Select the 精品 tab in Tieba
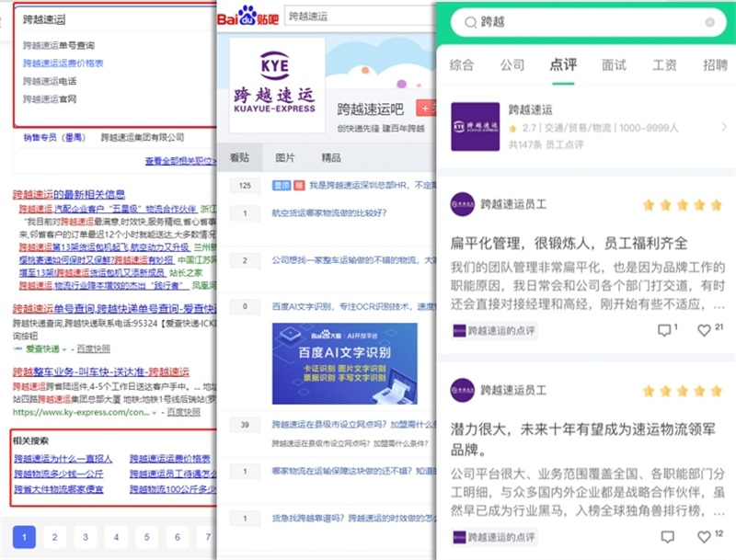This screenshot has height=560, width=736. (331, 157)
